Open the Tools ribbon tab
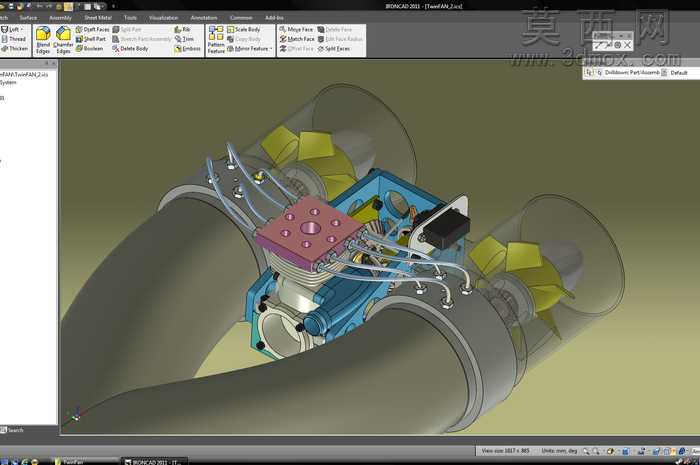Viewport: 700px width, 465px height. click(x=130, y=17)
